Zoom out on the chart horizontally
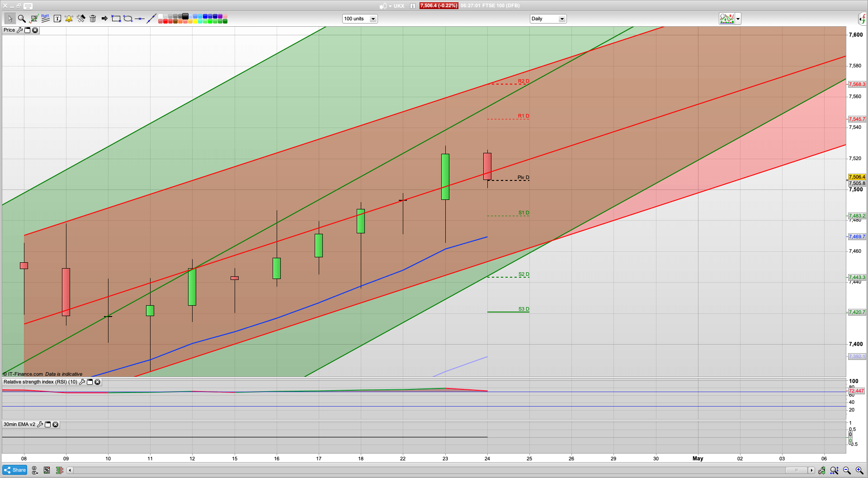The width and height of the screenshot is (868, 478). [847, 470]
